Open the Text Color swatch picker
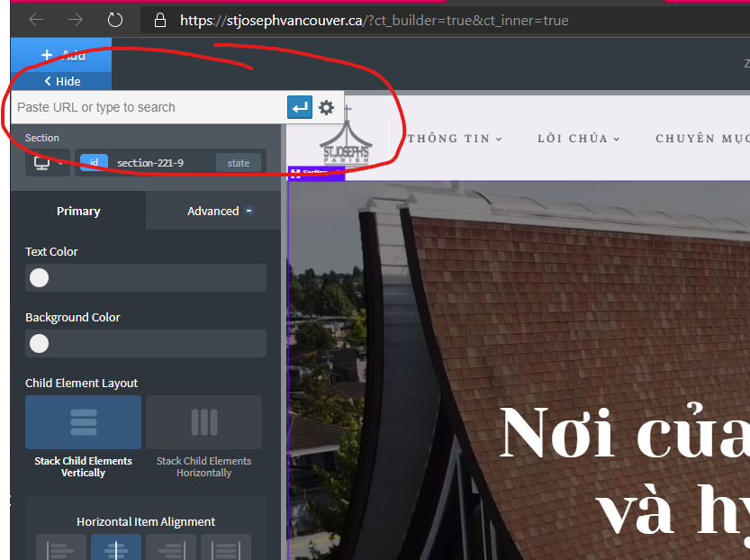Screen dimensions: 750x560 [x=38, y=277]
